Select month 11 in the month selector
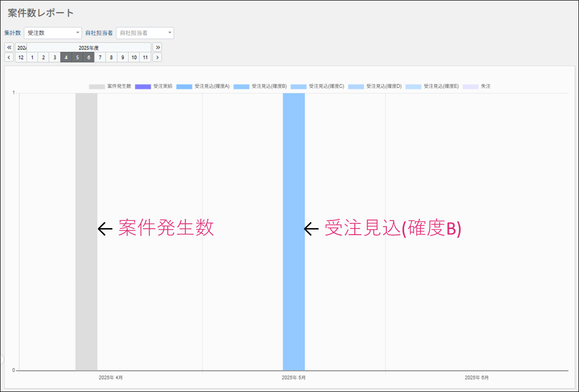This screenshot has height=392, width=579. pyautogui.click(x=145, y=57)
